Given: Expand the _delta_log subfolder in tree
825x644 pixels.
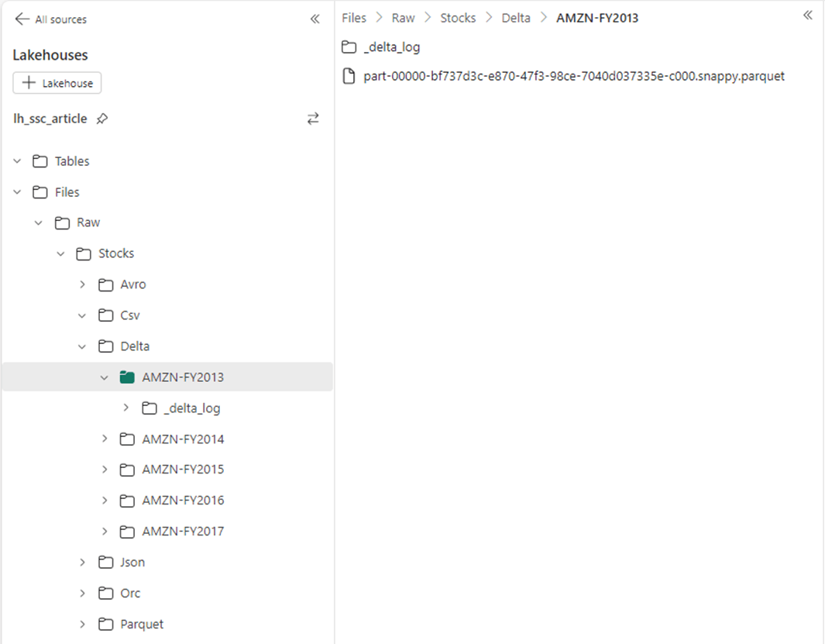Looking at the screenshot, I should (126, 408).
